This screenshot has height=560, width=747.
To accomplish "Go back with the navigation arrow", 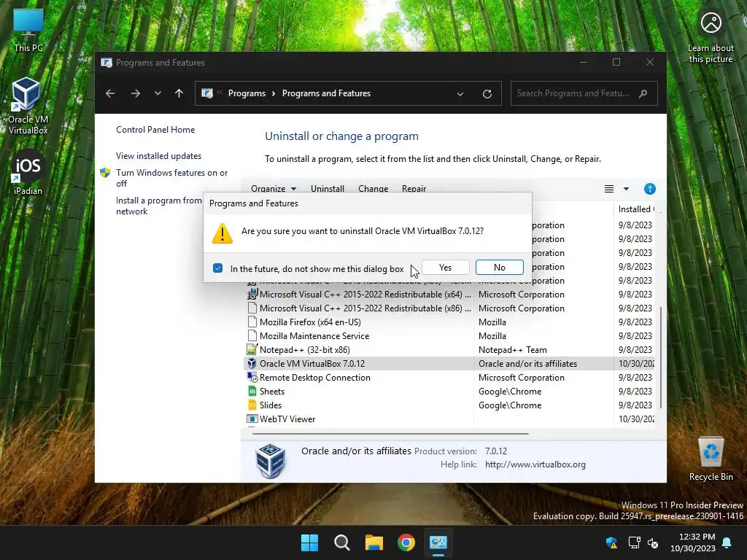I will pyautogui.click(x=110, y=93).
